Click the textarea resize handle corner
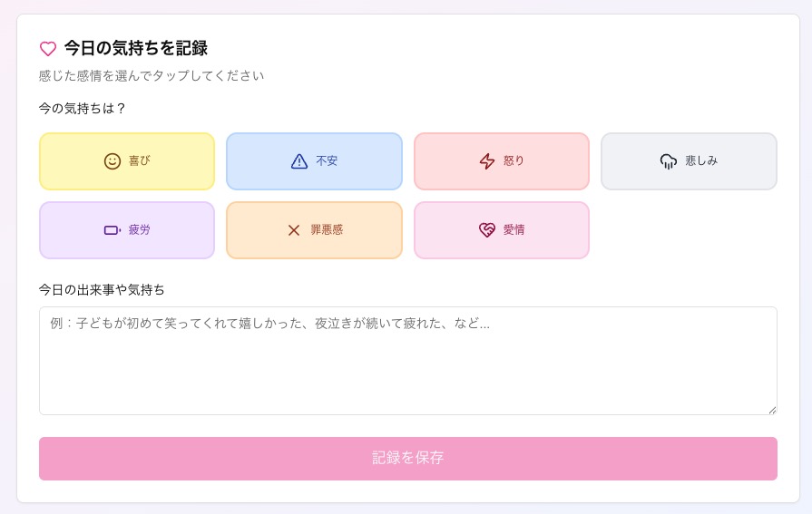The width and height of the screenshot is (812, 514). click(x=772, y=410)
